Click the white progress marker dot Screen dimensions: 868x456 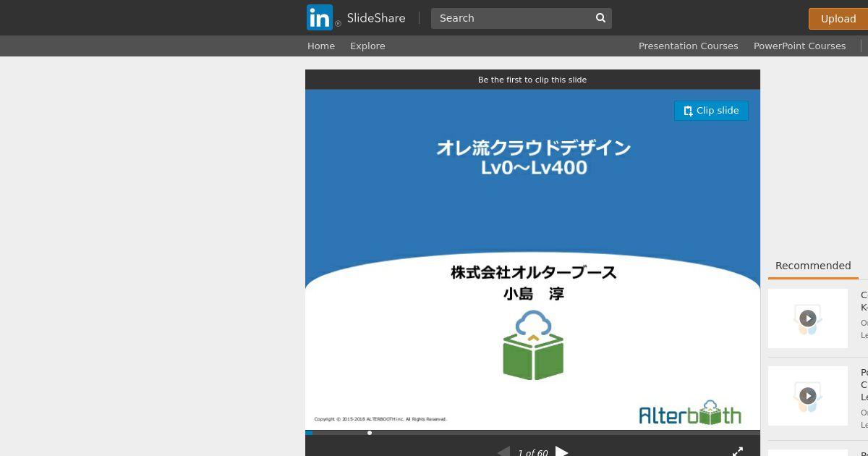(x=370, y=433)
